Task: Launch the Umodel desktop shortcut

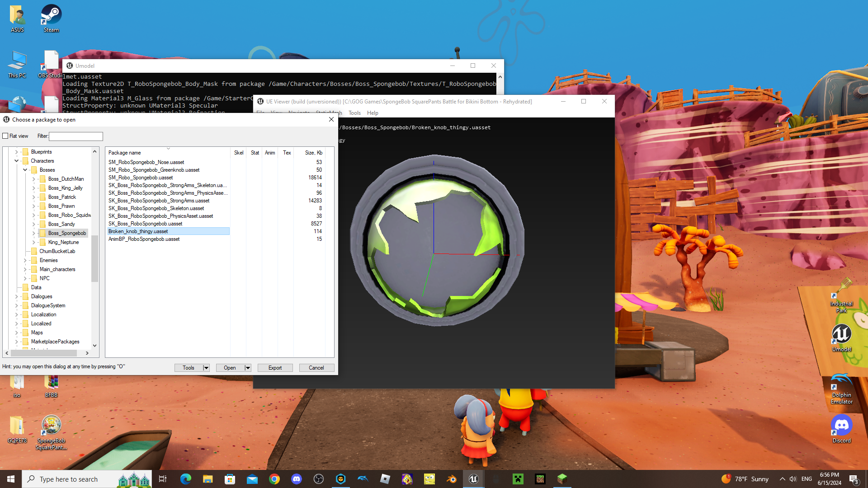Action: 841,338
